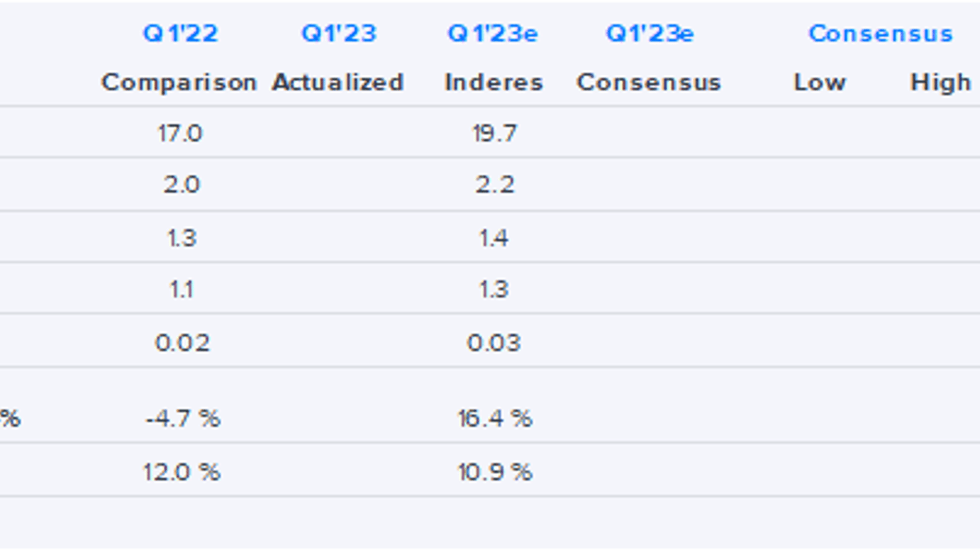980x551 pixels.
Task: Click the 19.7 Inderes estimate cell
Action: [x=494, y=133]
